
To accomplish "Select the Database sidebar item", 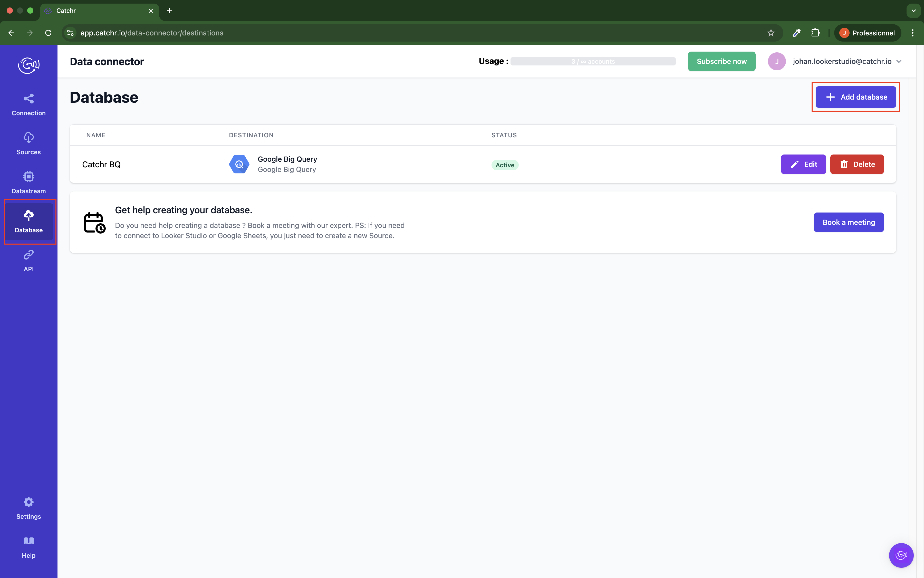I will (x=29, y=222).
